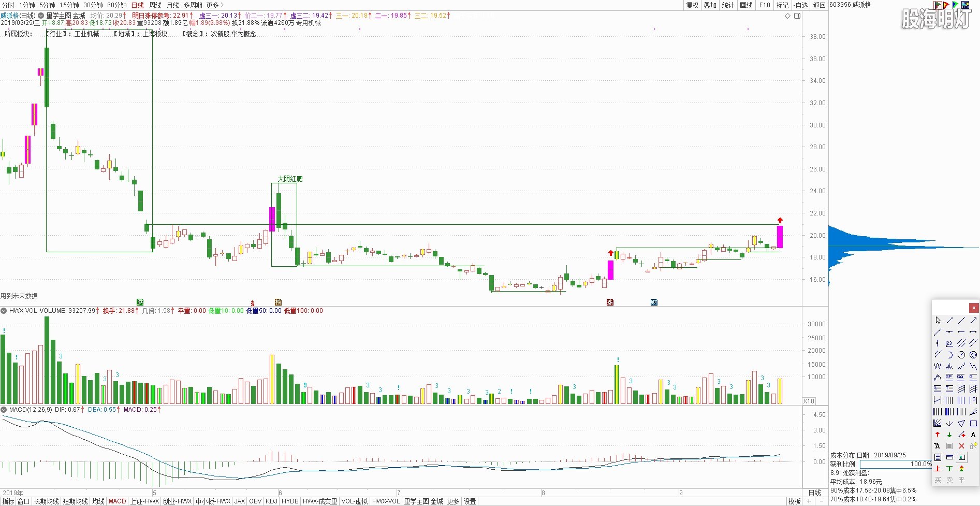Open the 多周期 multi-period view
This screenshot has height=506, width=980.
(193, 5)
